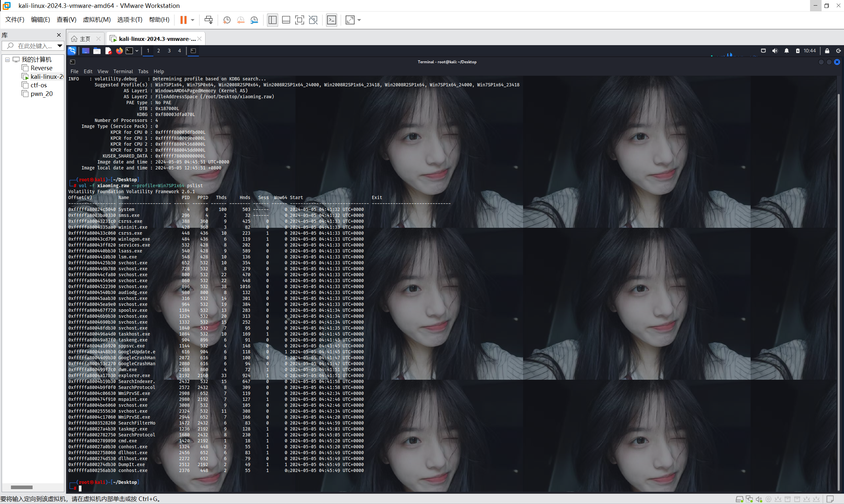
Task: Open the terminal Tabs menu
Action: pyautogui.click(x=143, y=71)
